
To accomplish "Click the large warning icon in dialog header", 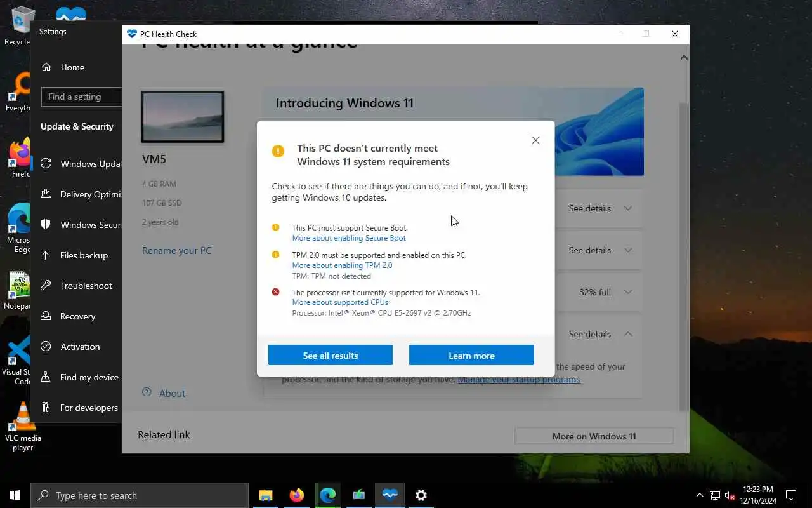I will [x=278, y=151].
